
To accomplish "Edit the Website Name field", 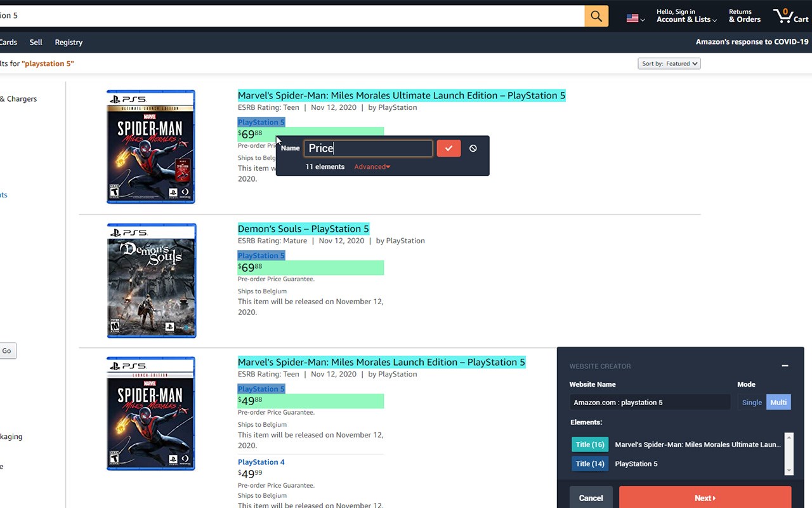I will point(650,402).
